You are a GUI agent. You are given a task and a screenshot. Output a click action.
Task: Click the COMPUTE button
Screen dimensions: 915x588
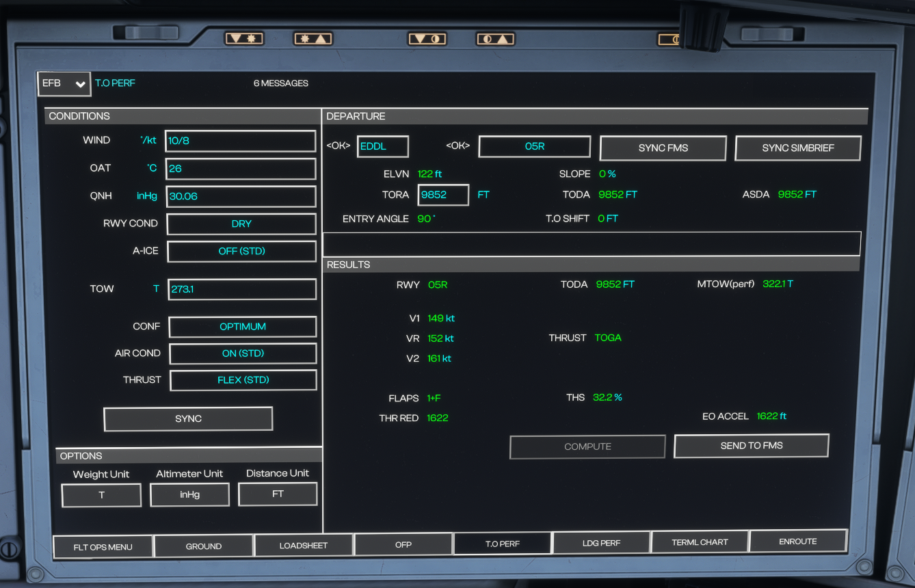coord(587,446)
